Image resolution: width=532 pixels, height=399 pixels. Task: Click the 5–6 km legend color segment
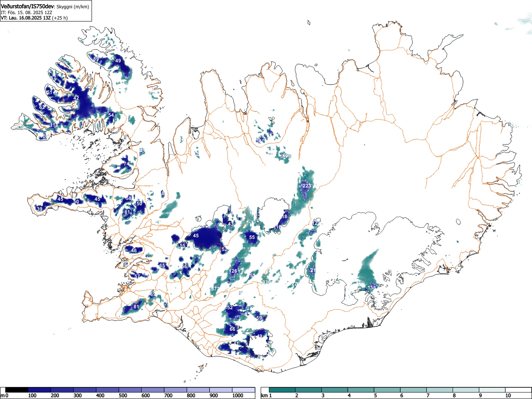(x=388, y=390)
